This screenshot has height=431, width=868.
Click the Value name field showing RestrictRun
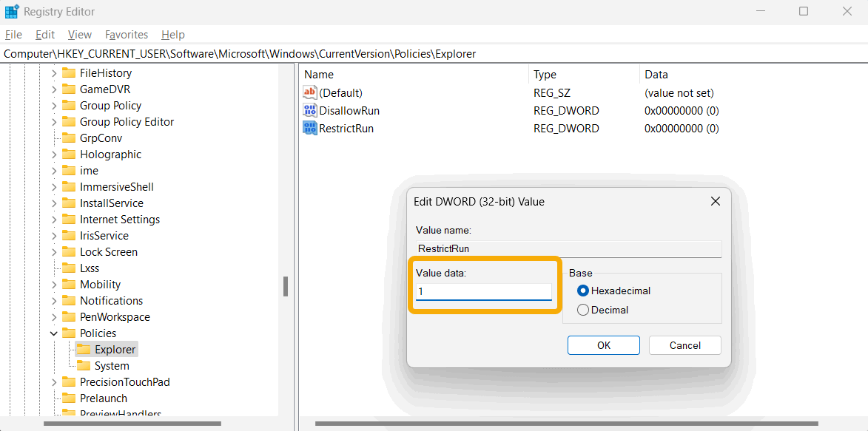tap(568, 249)
